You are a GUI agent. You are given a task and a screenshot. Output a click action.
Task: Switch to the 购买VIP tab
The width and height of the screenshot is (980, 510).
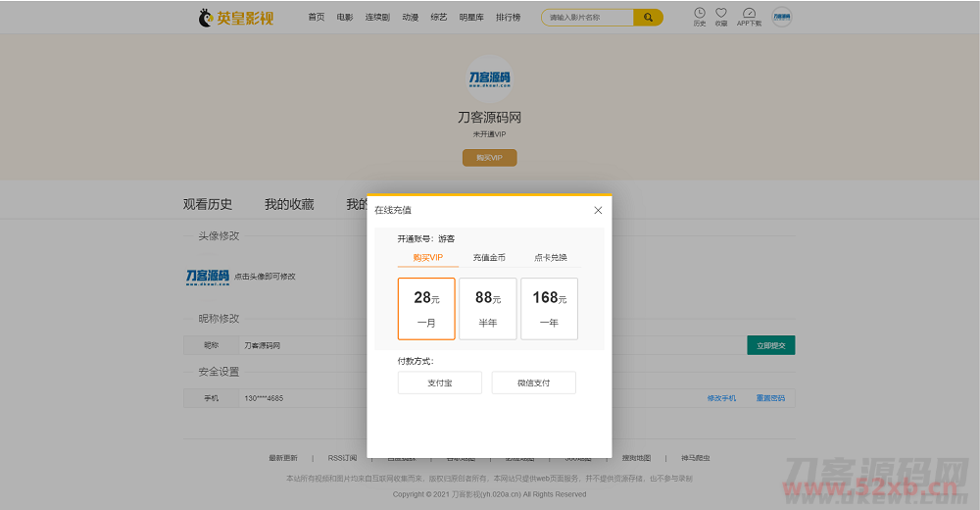pos(427,257)
